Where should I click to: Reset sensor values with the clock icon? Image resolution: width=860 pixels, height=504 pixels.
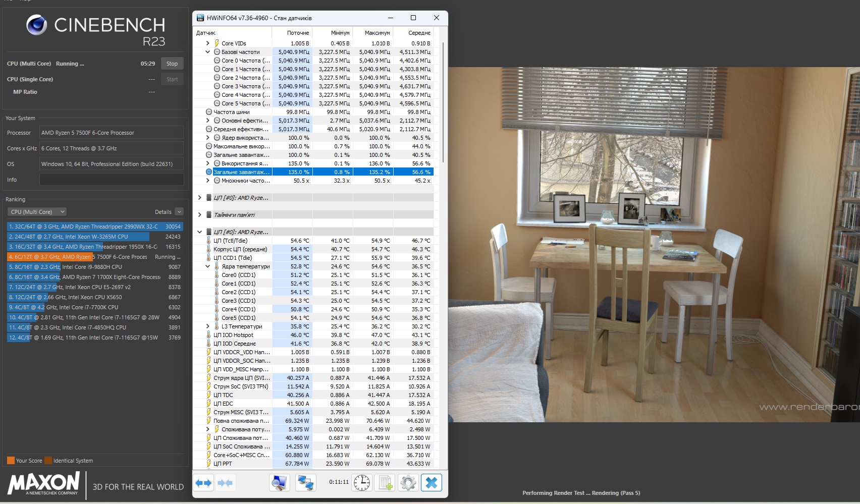click(362, 483)
